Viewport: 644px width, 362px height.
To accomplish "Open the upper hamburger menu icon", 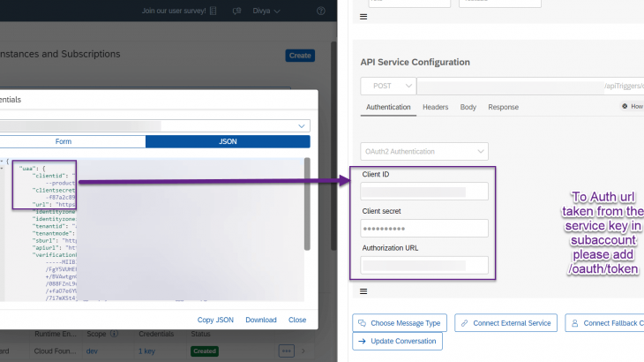I will point(363,17).
